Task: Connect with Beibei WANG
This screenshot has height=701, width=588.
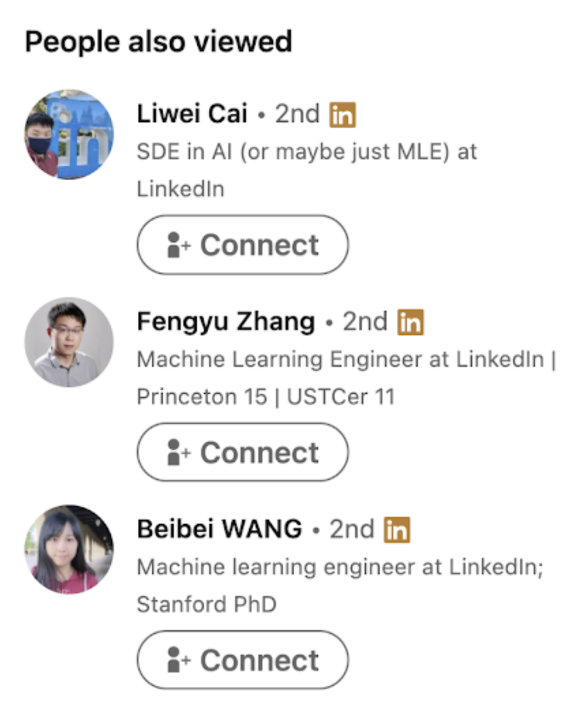Action: pyautogui.click(x=243, y=660)
